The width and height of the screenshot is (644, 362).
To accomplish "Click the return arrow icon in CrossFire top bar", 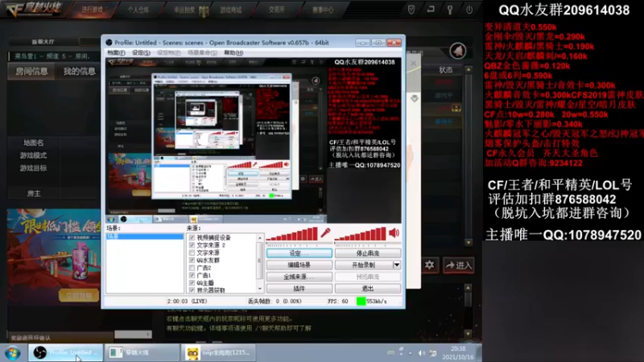I will coord(431,10).
